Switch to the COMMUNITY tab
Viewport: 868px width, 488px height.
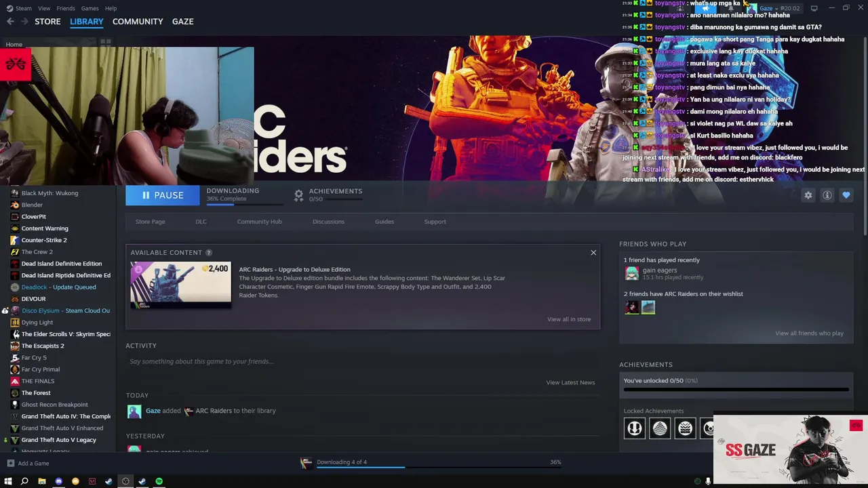tap(138, 22)
